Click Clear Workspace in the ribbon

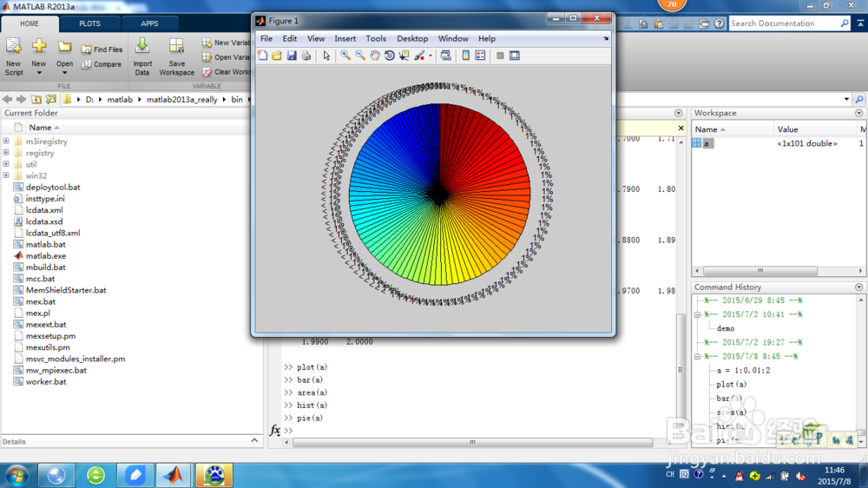tap(227, 72)
